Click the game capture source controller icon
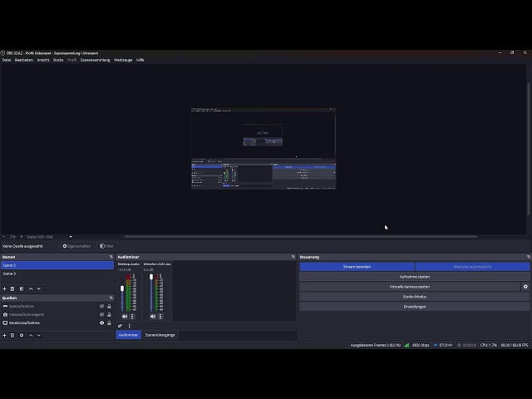Viewport: 532px width, 399px height. pyautogui.click(x=5, y=306)
